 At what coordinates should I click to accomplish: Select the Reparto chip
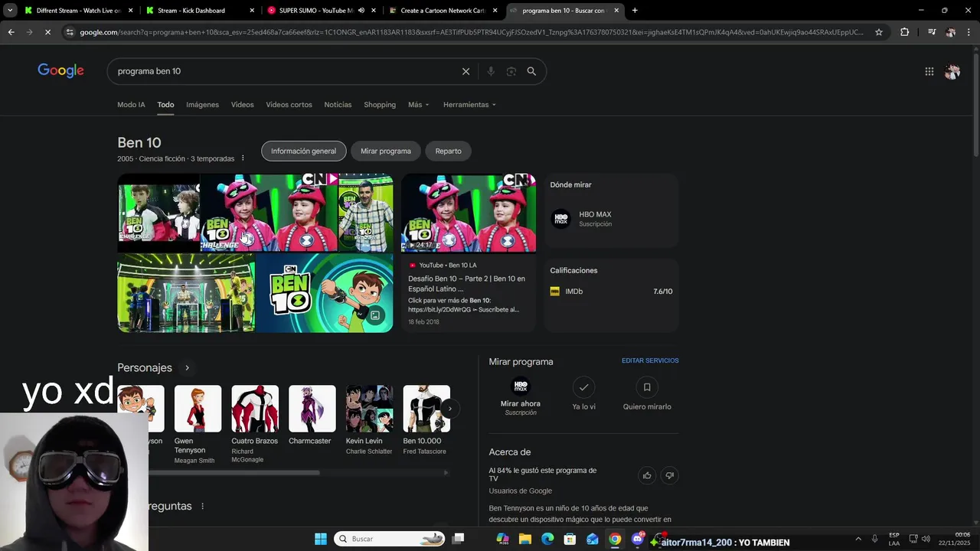click(x=449, y=151)
